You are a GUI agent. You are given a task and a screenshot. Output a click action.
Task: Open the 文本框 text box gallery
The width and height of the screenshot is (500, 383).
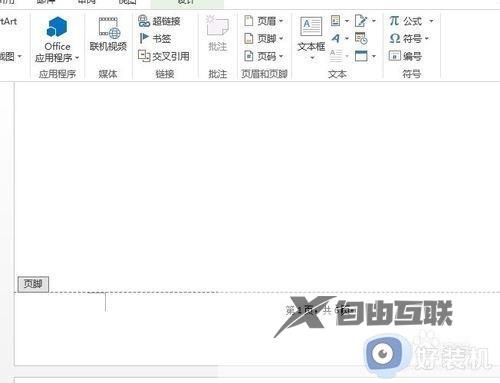311,38
